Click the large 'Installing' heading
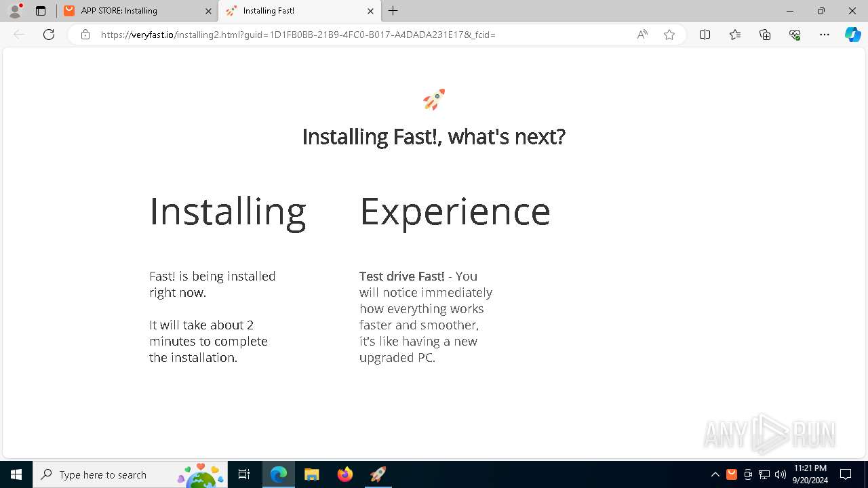 point(228,211)
